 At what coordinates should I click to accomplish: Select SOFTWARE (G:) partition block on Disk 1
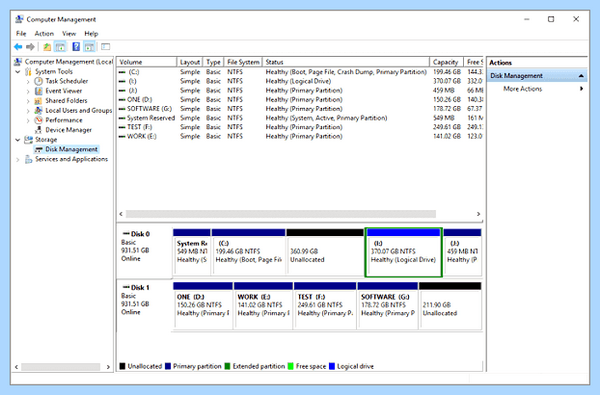pos(388,305)
